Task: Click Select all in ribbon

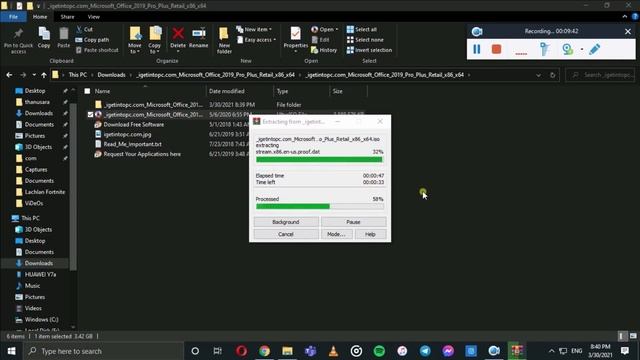Action: 362,29
